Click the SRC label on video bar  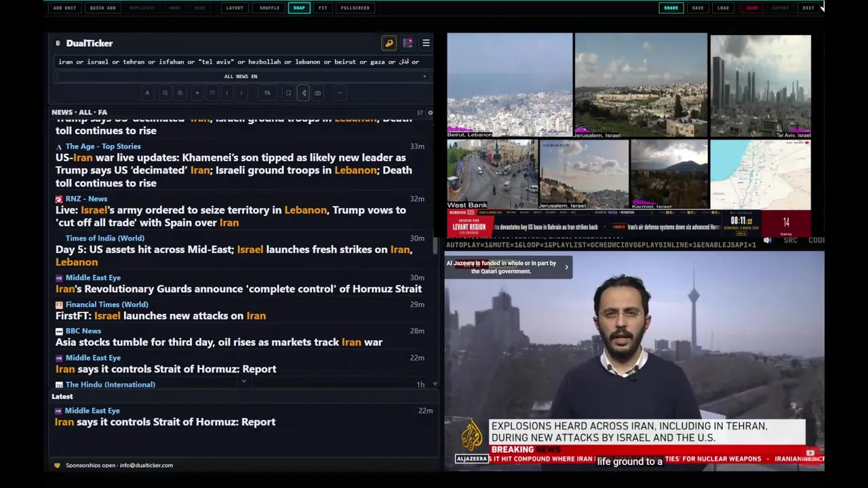coord(790,241)
